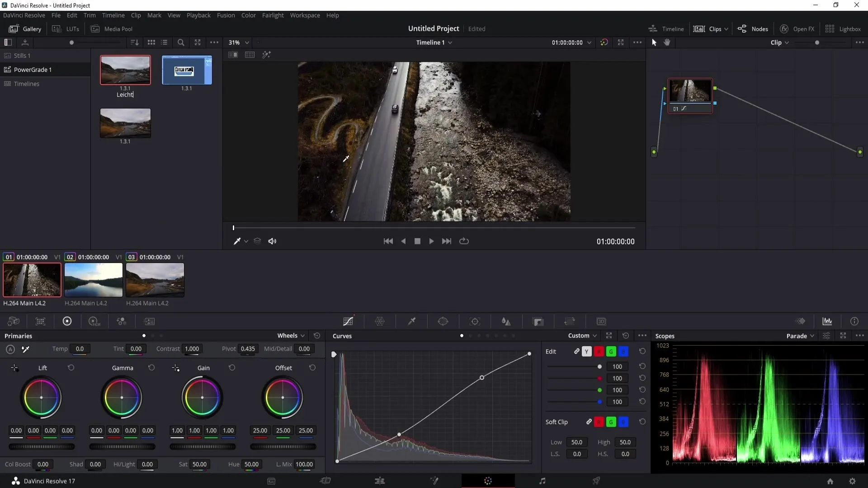
Task: Open the Wheels mode dropdown
Action: pyautogui.click(x=291, y=336)
